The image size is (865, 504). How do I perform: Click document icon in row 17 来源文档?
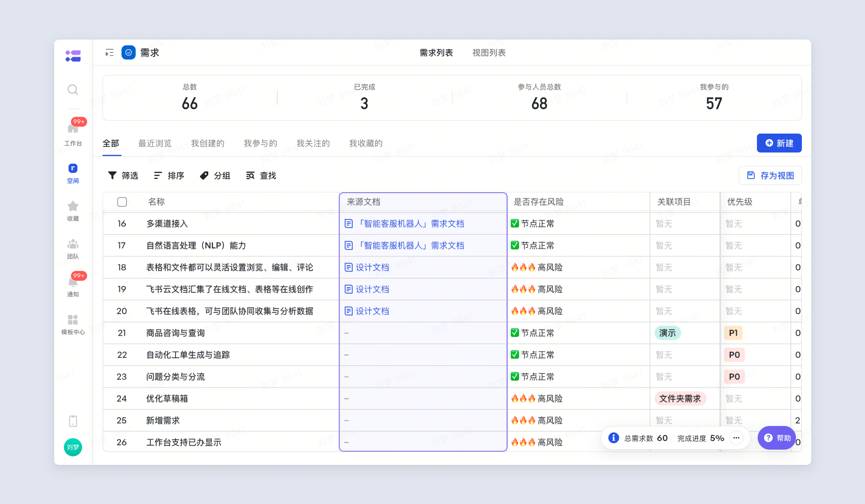point(348,245)
